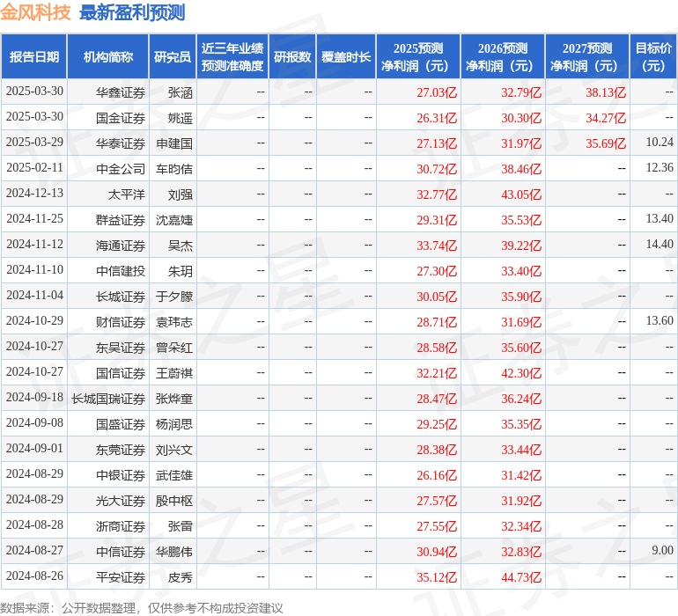
Task: Select researcher 朱玥
Action: 180,271
